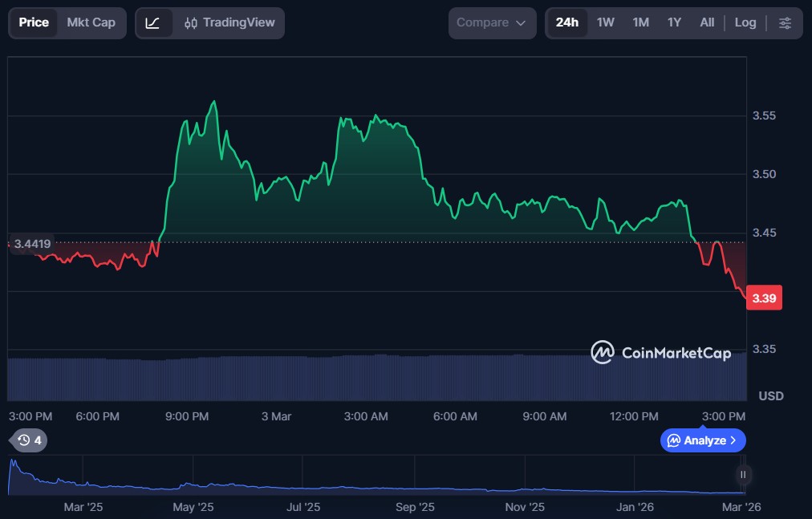Image resolution: width=812 pixels, height=519 pixels.
Task: Show All time price history
Action: pyautogui.click(x=707, y=23)
